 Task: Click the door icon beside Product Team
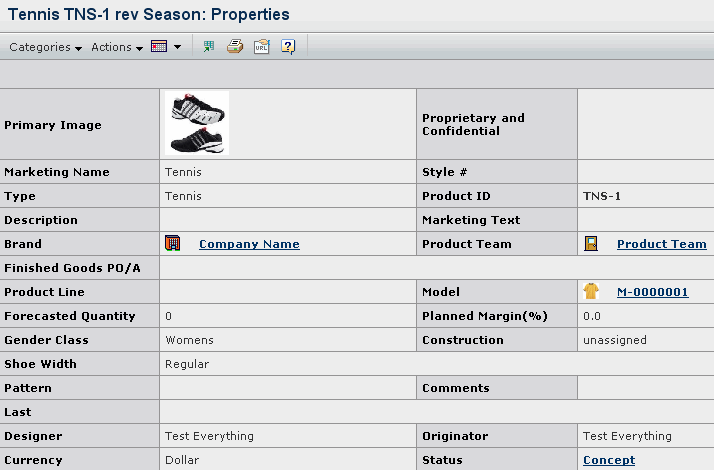click(591, 244)
